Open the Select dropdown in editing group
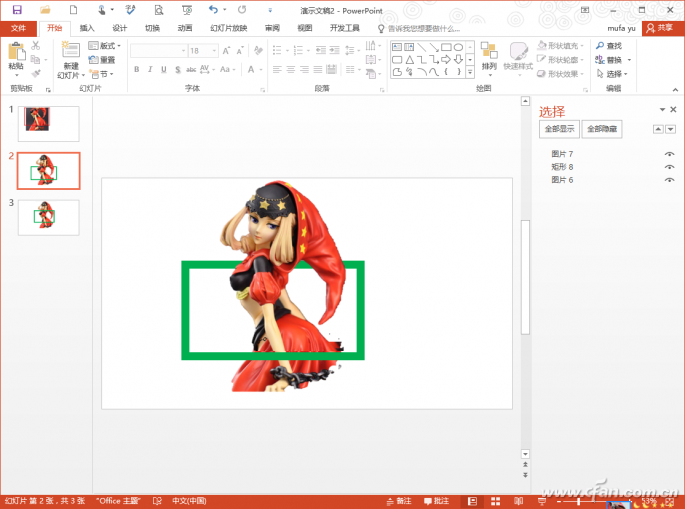This screenshot has height=509, width=685. tap(612, 74)
